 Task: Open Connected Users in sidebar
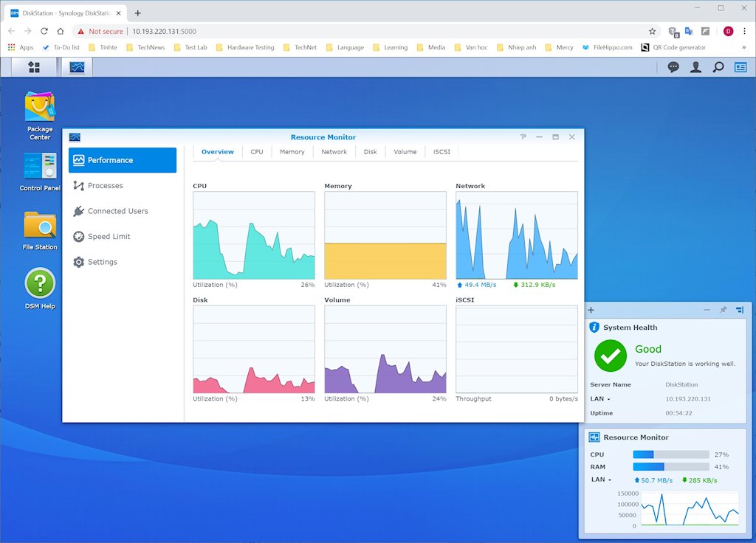tap(117, 211)
